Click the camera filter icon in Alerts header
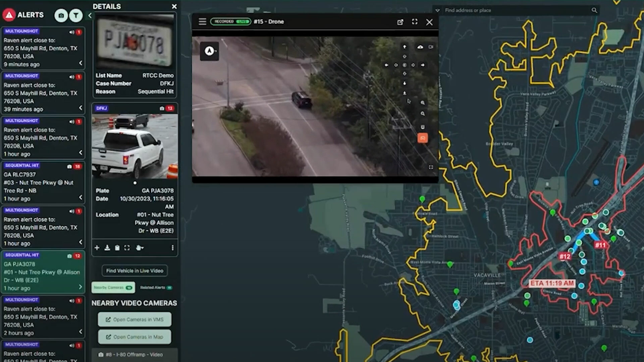This screenshot has width=644, height=362. [x=61, y=15]
